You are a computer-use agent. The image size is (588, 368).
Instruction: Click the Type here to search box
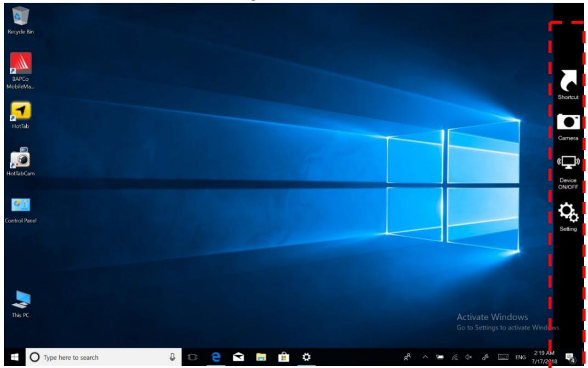[104, 357]
